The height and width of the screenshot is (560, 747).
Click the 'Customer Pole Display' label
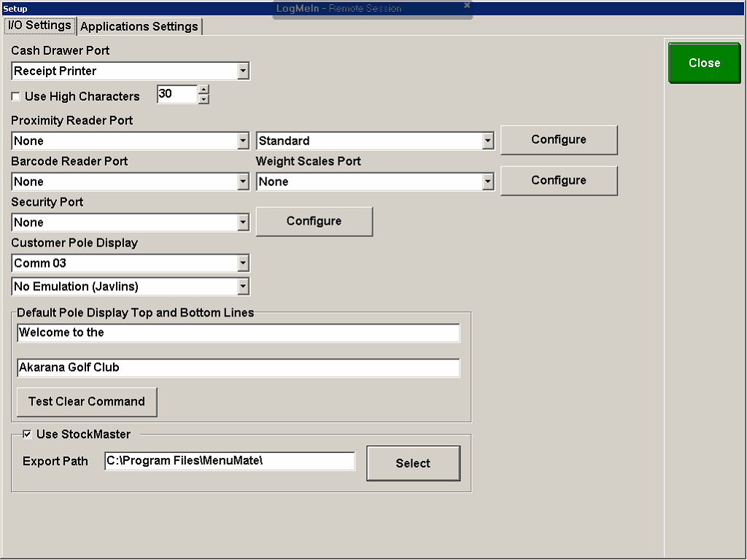(x=74, y=243)
